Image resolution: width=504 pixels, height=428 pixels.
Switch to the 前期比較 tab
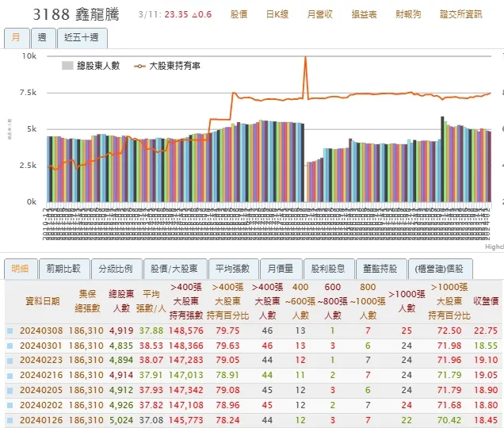pos(64,269)
